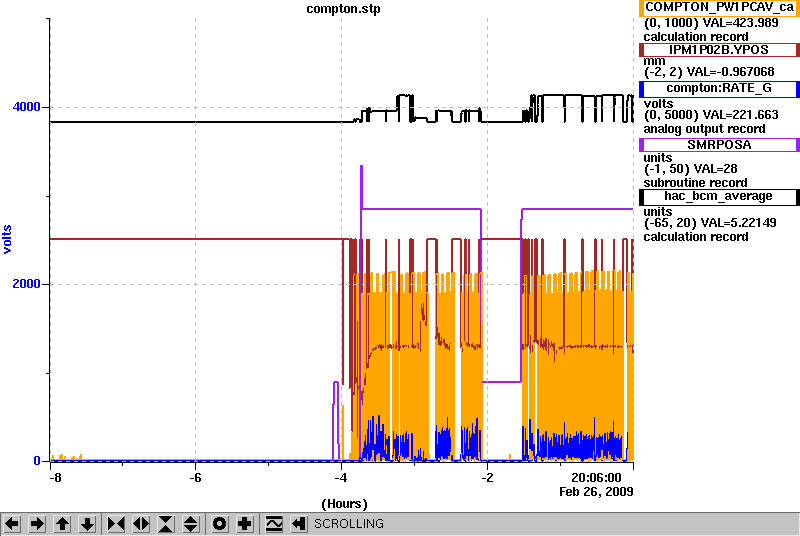Click the waveform curve toolbar button
The height and width of the screenshot is (536, 800).
tap(274, 524)
